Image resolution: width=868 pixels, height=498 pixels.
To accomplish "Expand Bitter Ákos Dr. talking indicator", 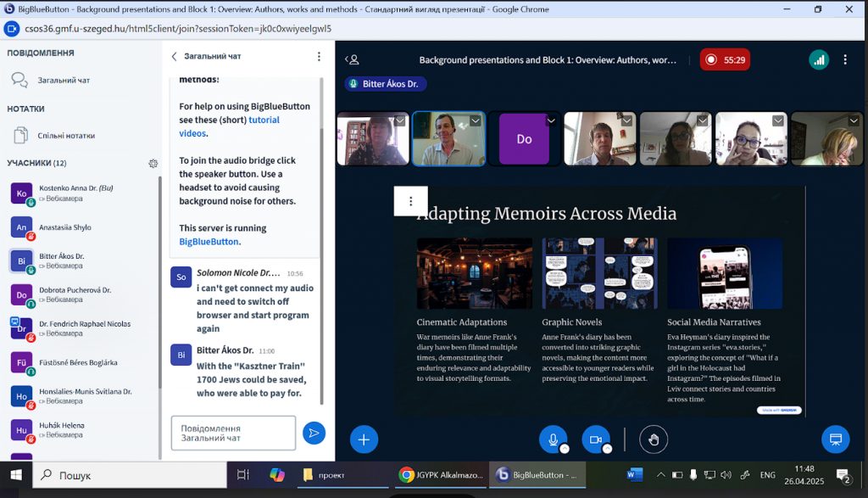I will click(x=386, y=84).
